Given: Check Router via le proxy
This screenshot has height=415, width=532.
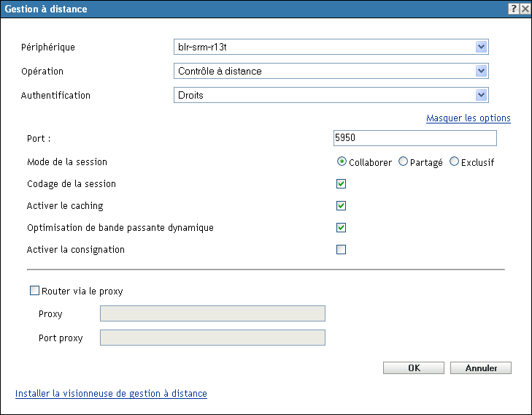Looking at the screenshot, I should pos(34,290).
